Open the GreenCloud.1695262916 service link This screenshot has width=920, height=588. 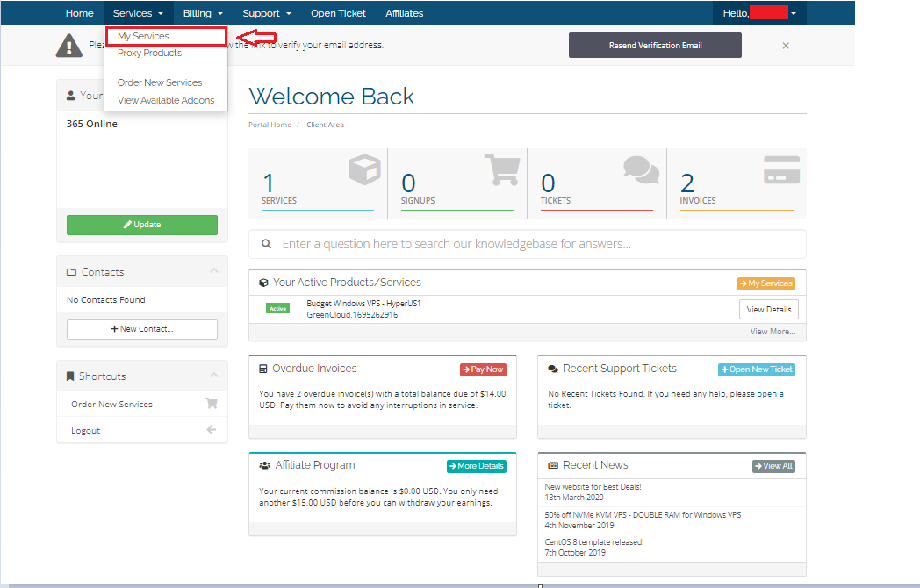(x=352, y=314)
